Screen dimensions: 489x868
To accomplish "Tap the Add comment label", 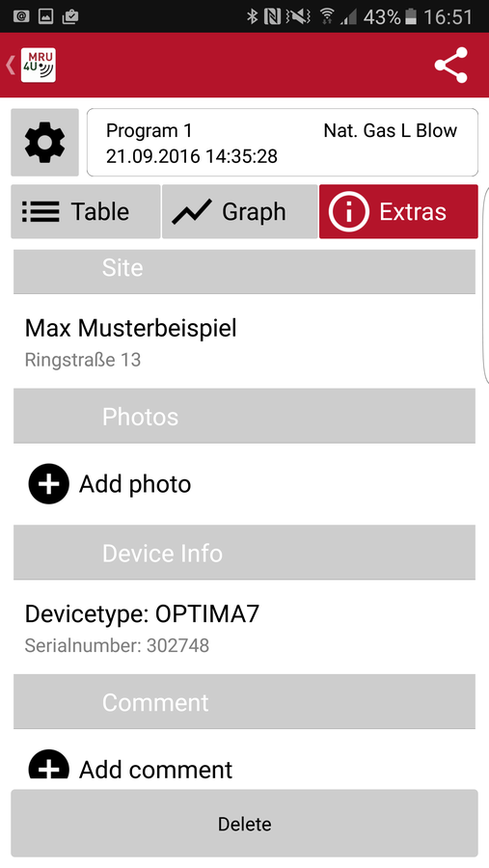I will coord(155,769).
